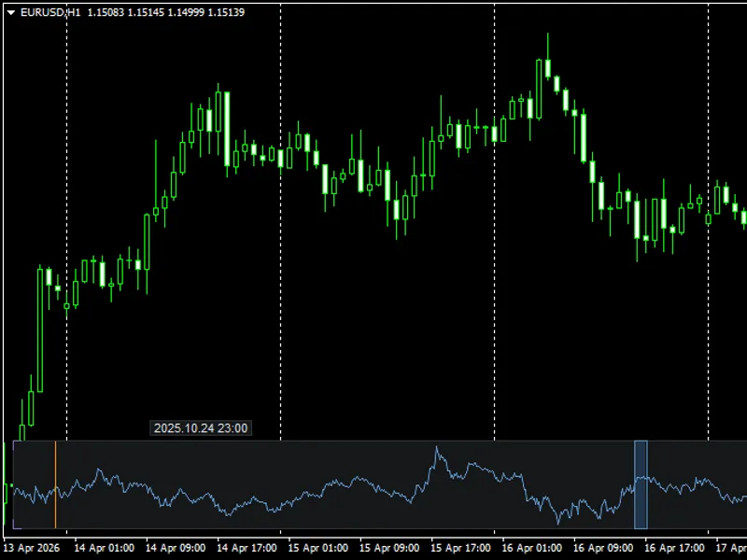
Task: Click the 15 Apr 09:00 axis label
Action: coord(389,548)
